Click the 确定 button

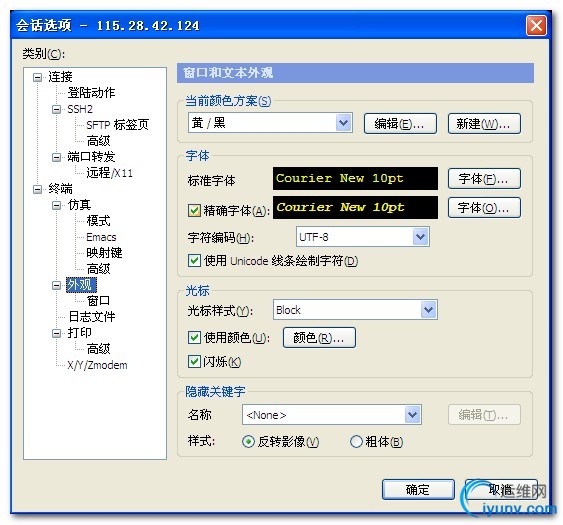[418, 489]
